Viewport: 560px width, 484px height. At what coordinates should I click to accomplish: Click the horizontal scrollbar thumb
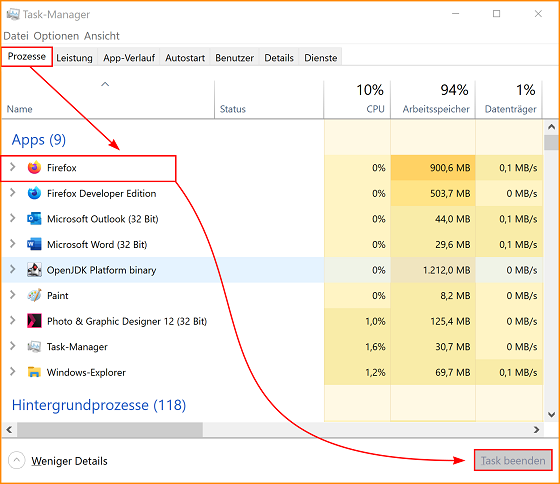(110, 429)
